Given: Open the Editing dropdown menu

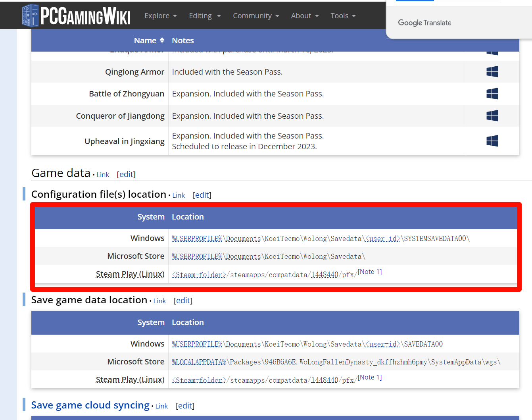Looking at the screenshot, I should coord(205,16).
